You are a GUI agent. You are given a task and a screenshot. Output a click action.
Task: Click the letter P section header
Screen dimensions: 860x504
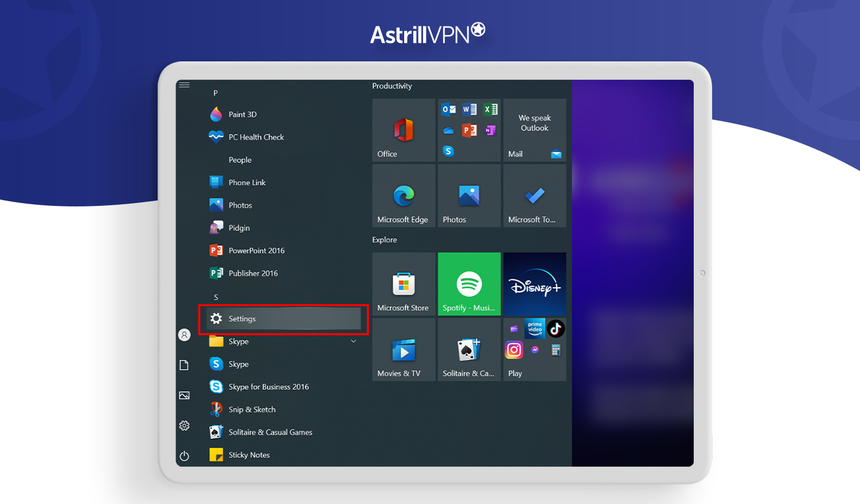[216, 93]
